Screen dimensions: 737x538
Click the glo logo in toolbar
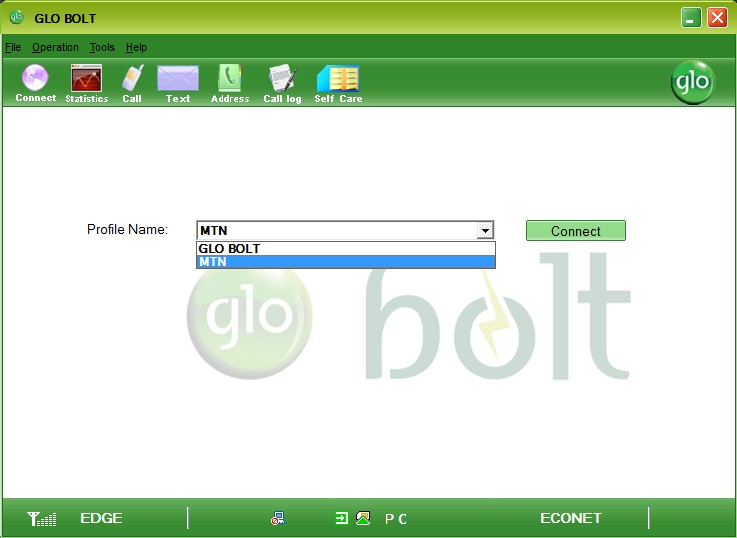pyautogui.click(x=693, y=82)
